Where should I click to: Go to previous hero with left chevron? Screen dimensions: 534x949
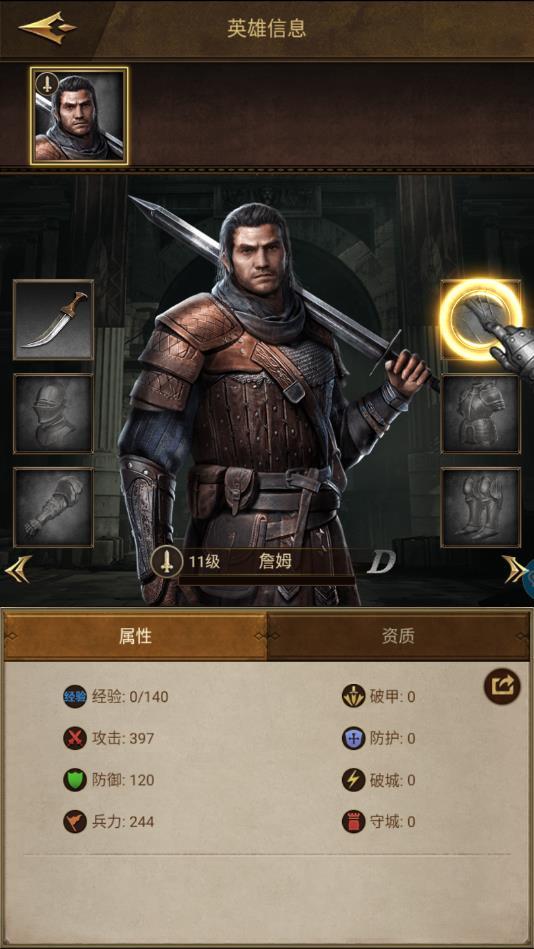(18, 569)
